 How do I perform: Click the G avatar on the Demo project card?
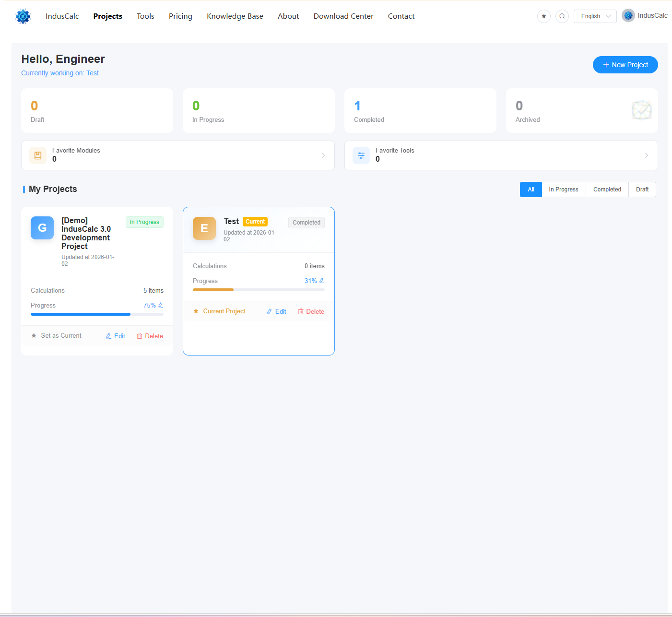(42, 228)
